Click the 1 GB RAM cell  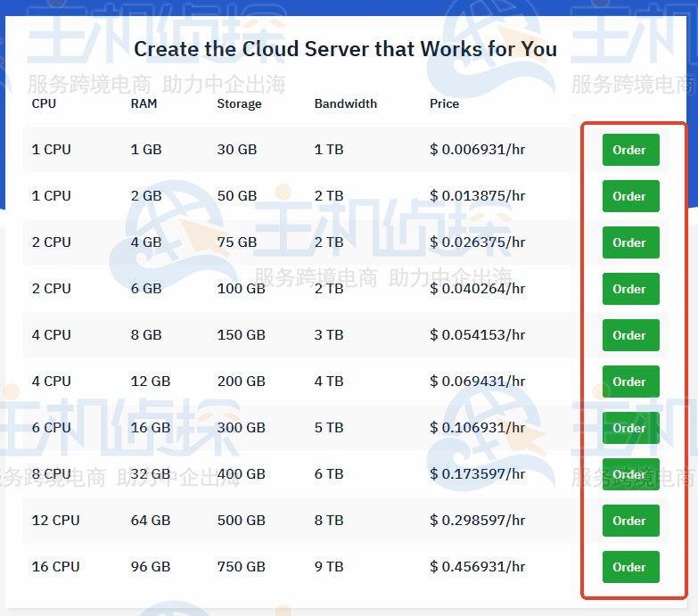[146, 150]
